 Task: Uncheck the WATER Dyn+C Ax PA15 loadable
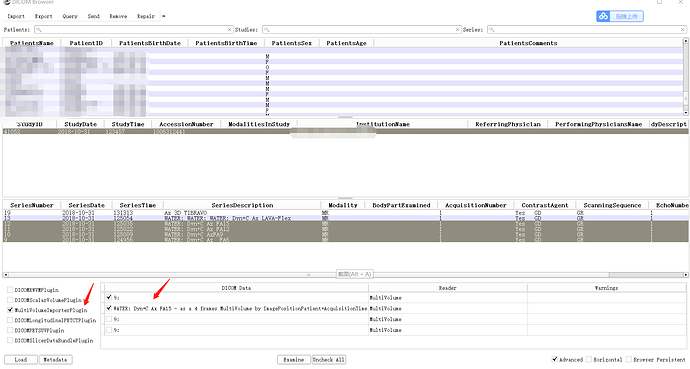click(109, 308)
